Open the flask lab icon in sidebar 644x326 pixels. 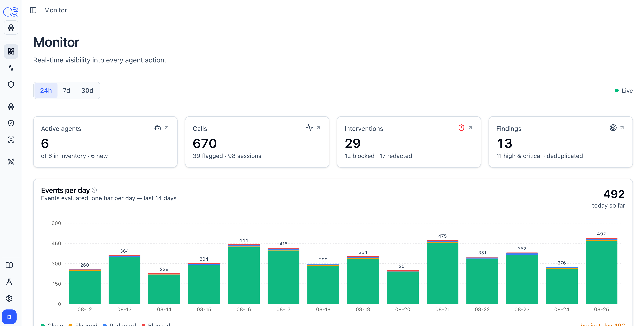(x=9, y=282)
